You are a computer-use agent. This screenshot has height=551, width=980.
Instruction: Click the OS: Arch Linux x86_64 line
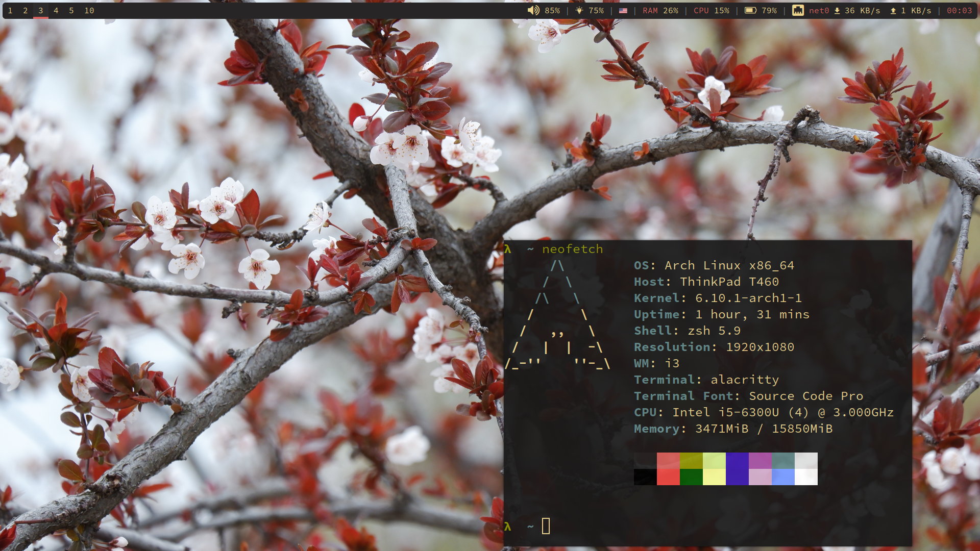coord(714,265)
